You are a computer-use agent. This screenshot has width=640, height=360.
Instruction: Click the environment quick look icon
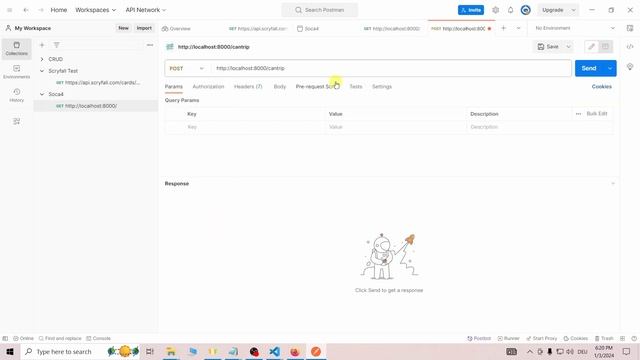pos(630,28)
